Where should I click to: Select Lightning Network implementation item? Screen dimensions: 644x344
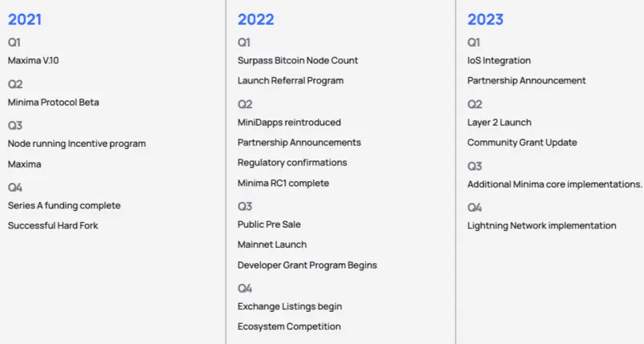pos(542,225)
